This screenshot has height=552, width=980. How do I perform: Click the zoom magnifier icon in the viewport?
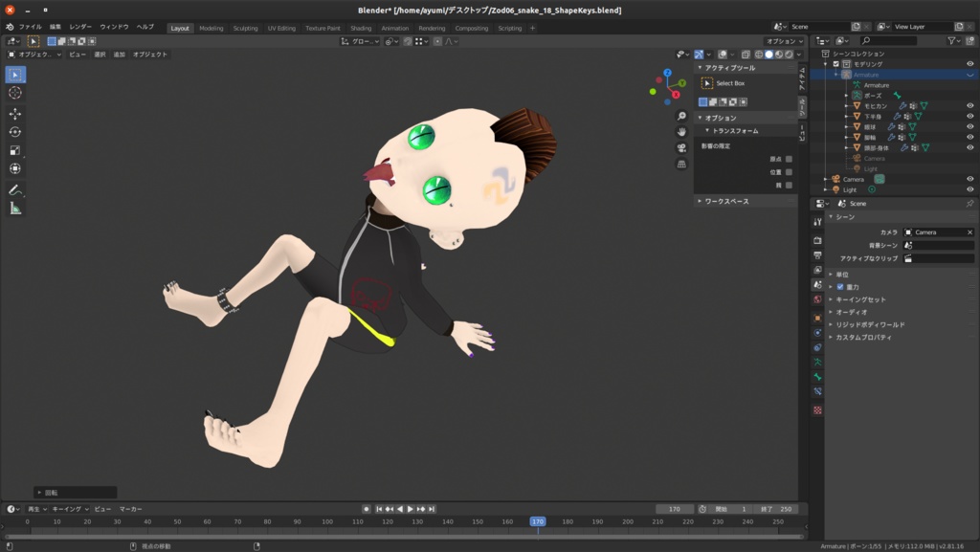click(681, 116)
